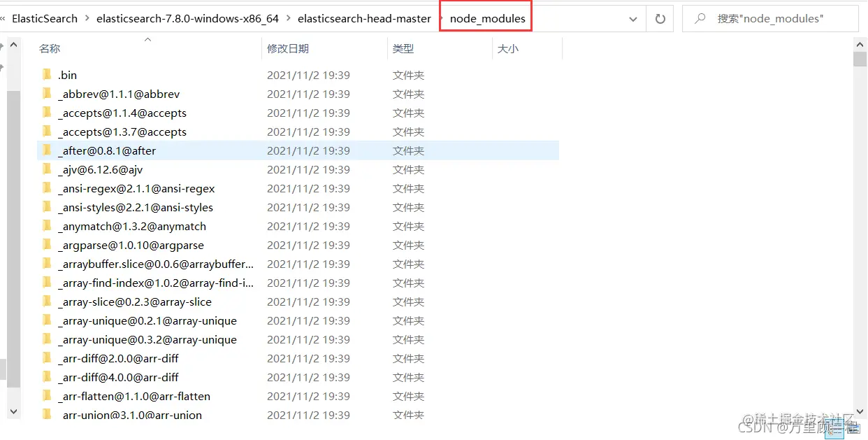This screenshot has width=868, height=440.
Task: Click the .bin folder icon
Action: (47, 75)
